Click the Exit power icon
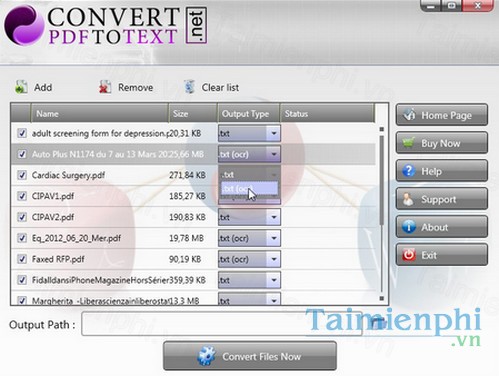Viewport: 499px width, 376px height. point(409,255)
